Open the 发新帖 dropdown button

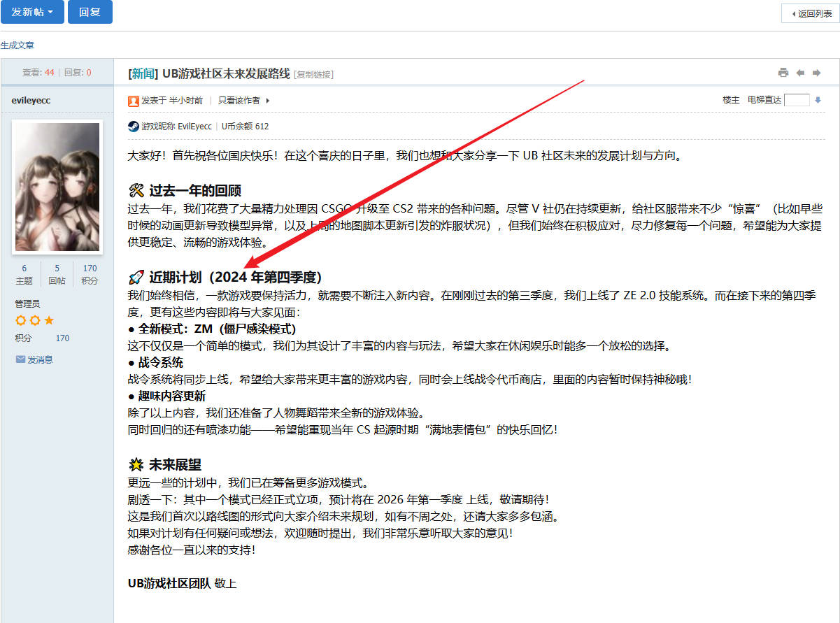click(x=32, y=12)
